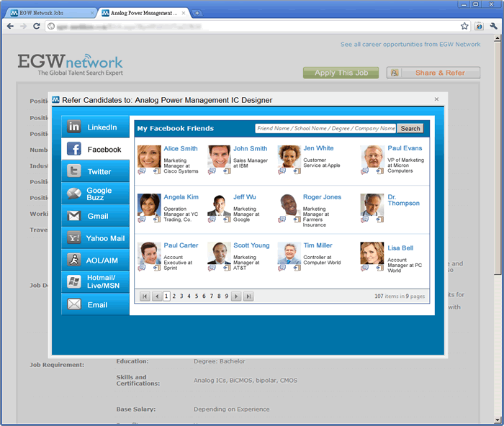Select the Facebook source tab
Screen dimensions: 504x426
[95, 149]
